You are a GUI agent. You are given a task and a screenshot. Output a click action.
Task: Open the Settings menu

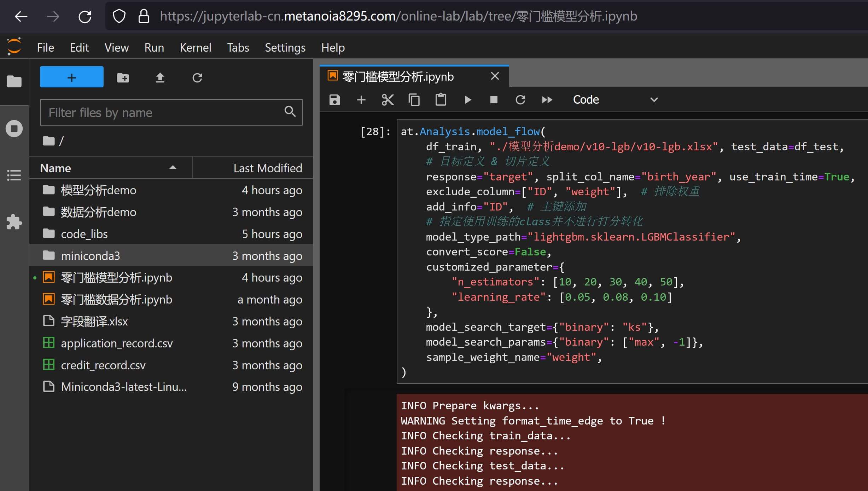tap(285, 47)
